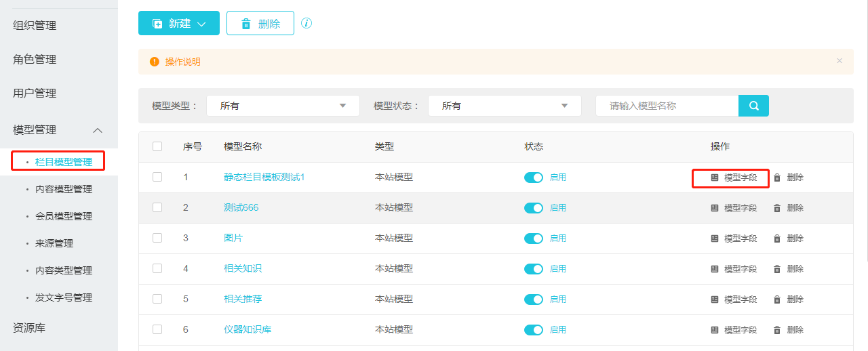The width and height of the screenshot is (868, 351).
Task: Click the trash icon in row 2
Action: pos(777,208)
